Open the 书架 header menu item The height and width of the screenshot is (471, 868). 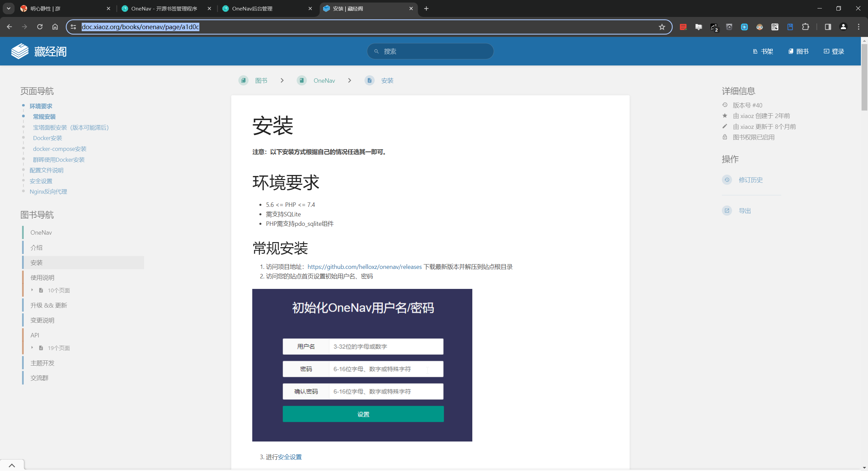763,51
